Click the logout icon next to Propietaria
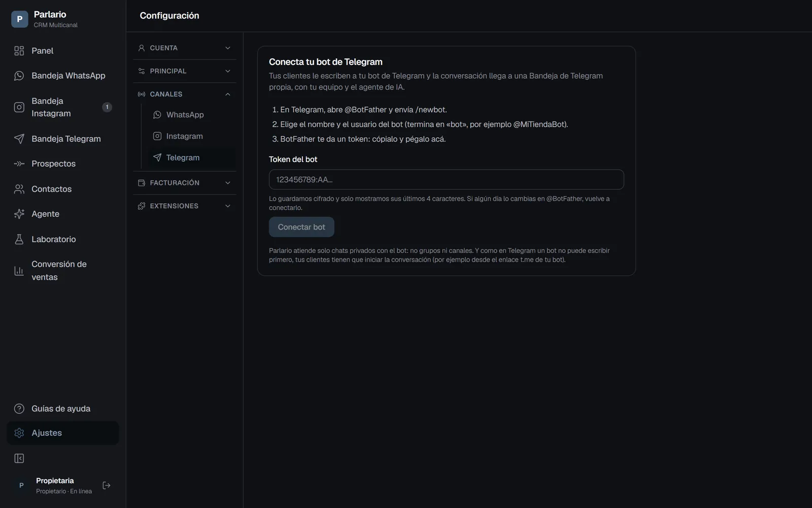 (x=107, y=486)
